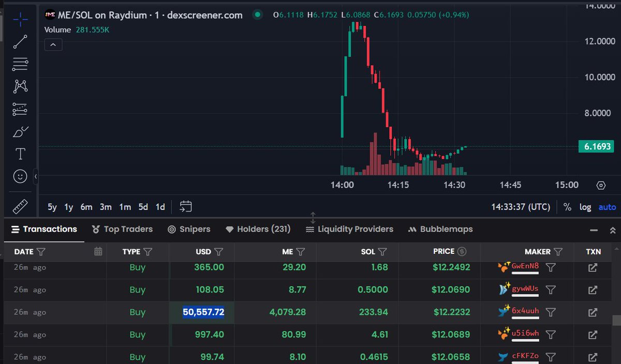Viewport: 621px width, 364px height.
Task: Filter the USD column
Action: [x=218, y=252]
